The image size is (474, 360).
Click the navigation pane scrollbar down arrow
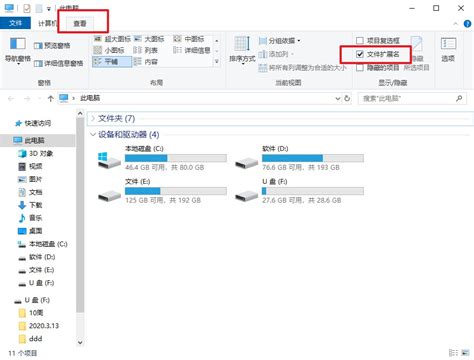(x=80, y=342)
